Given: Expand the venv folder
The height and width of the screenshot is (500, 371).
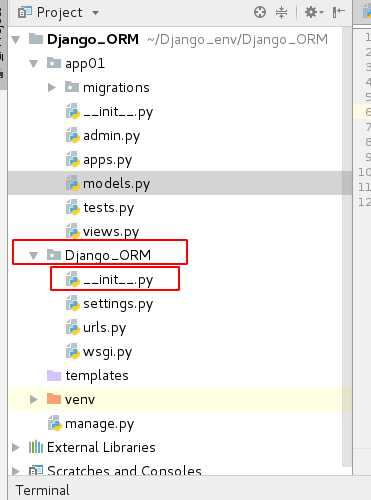Looking at the screenshot, I should pos(33,399).
